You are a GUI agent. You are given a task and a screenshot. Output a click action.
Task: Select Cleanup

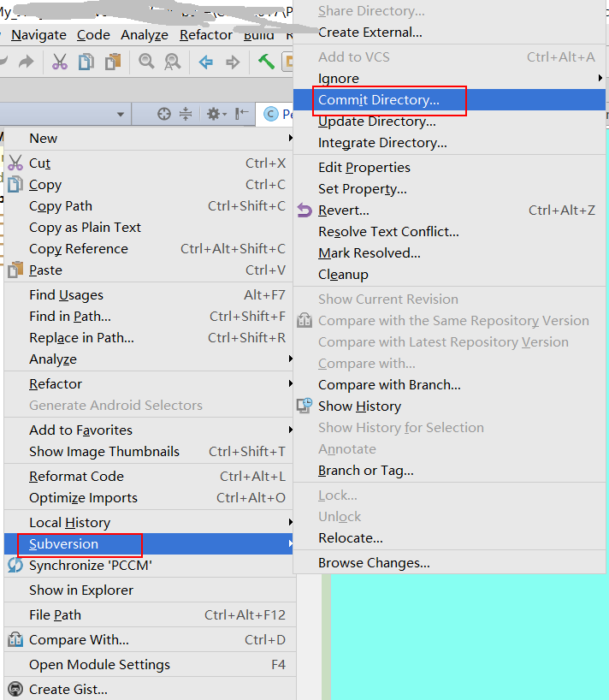(x=450, y=275)
